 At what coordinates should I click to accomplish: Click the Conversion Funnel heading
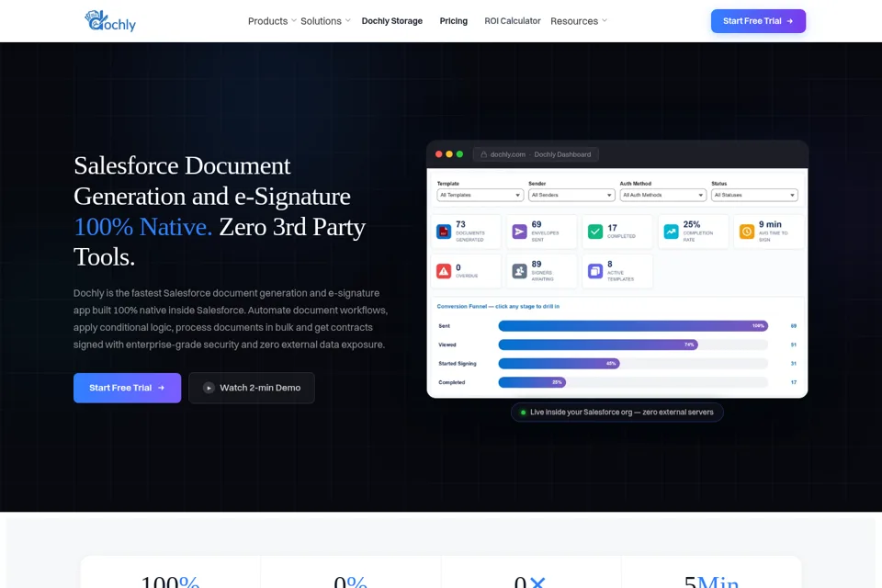498,306
